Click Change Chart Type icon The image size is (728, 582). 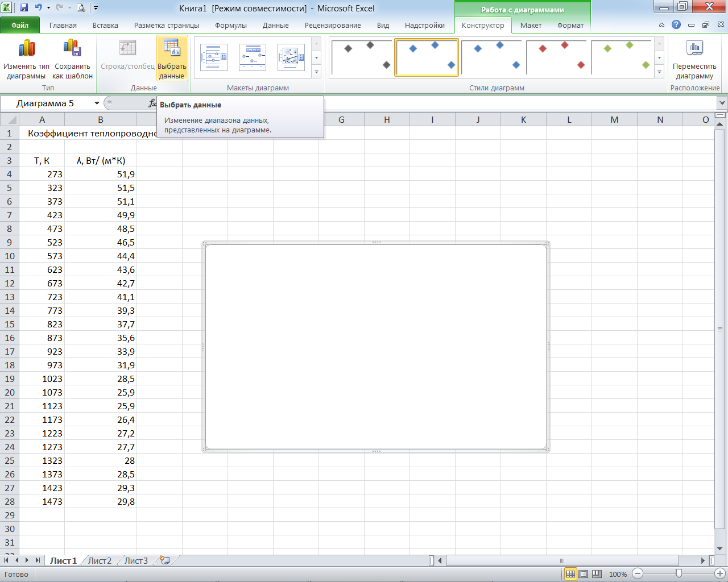coord(26,49)
